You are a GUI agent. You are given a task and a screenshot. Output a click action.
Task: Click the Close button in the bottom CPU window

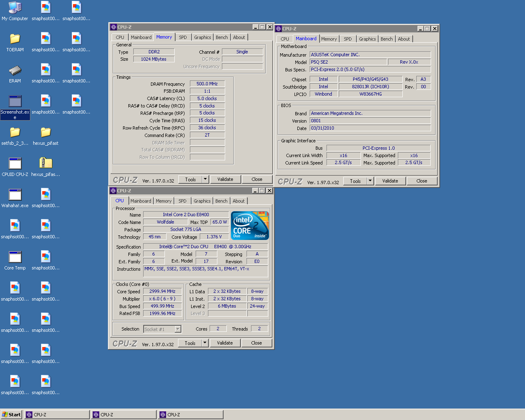257,343
